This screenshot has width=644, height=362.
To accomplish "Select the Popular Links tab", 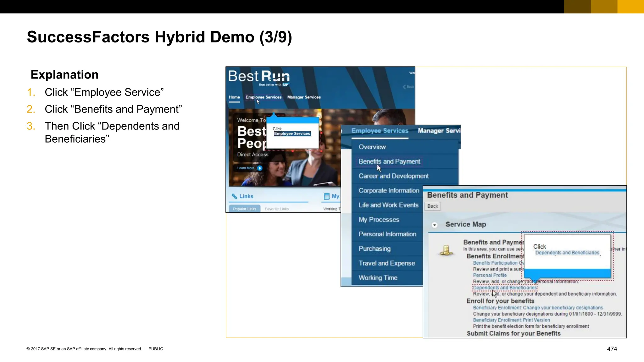I will tap(245, 209).
